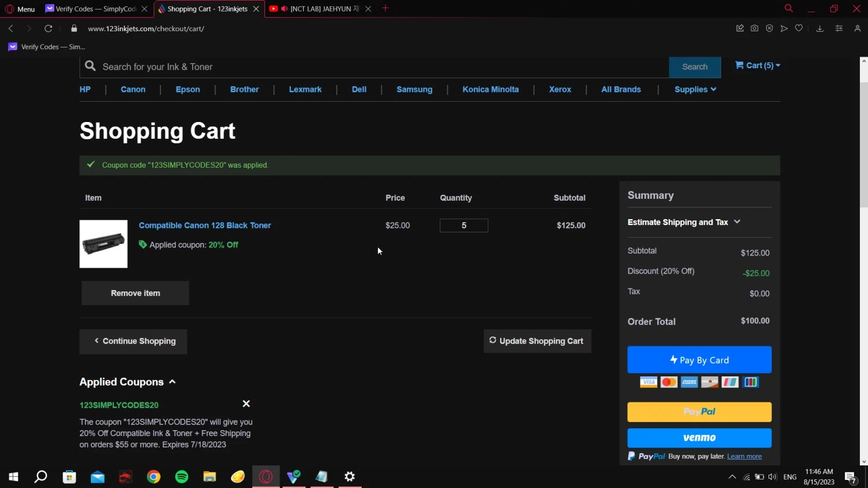Switch to NCT LAB JAEHYUN YouTube tab

[x=319, y=9]
